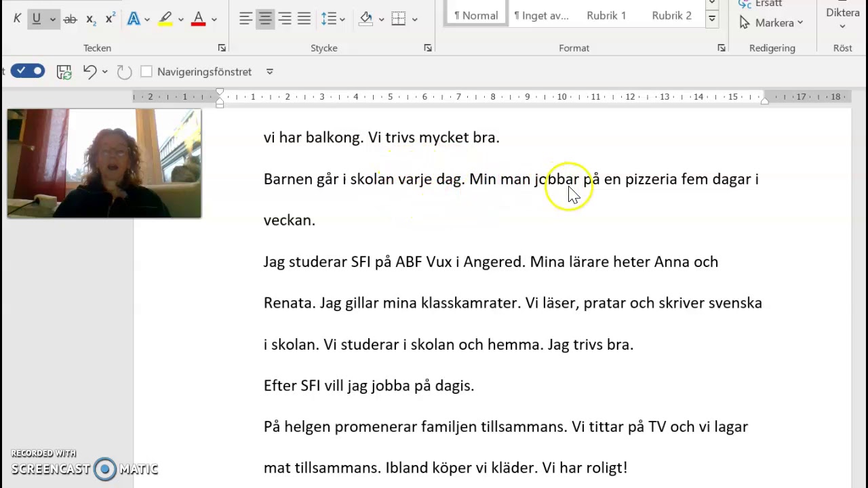Open font color dropdown arrow
868x488 pixels.
tap(214, 19)
